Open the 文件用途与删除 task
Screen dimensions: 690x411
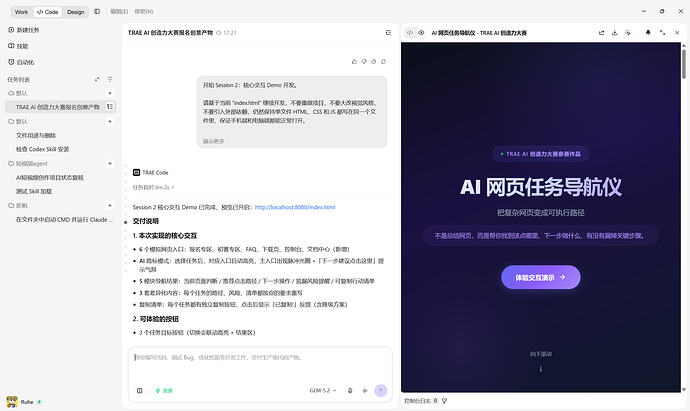tap(36, 136)
